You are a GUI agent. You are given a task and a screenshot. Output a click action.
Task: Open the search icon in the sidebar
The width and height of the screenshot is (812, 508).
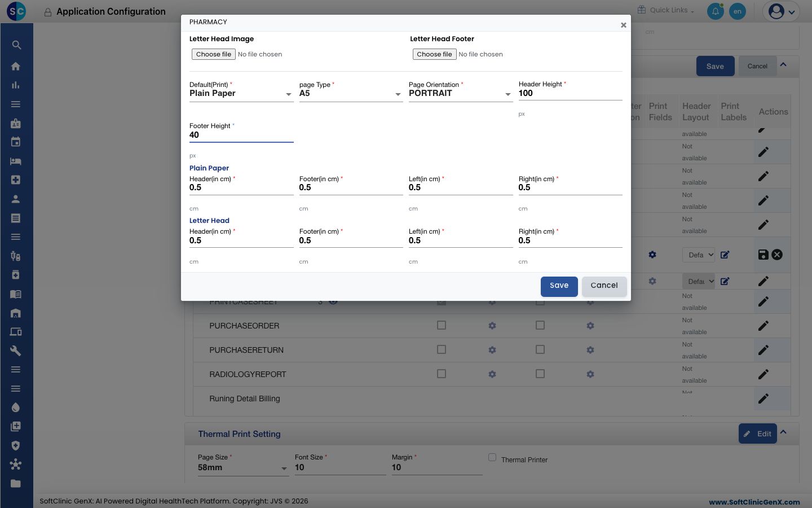click(16, 45)
